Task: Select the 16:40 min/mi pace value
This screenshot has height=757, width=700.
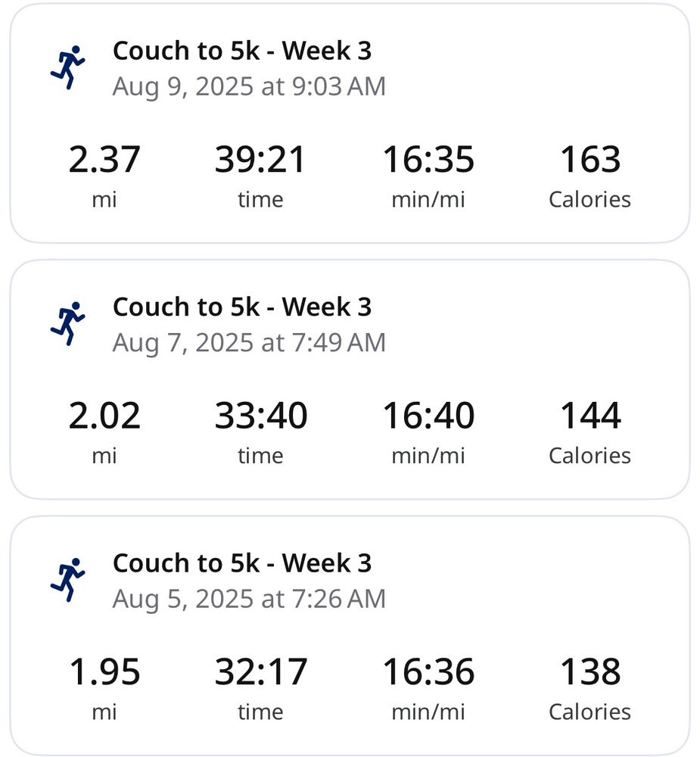Action: [x=428, y=416]
